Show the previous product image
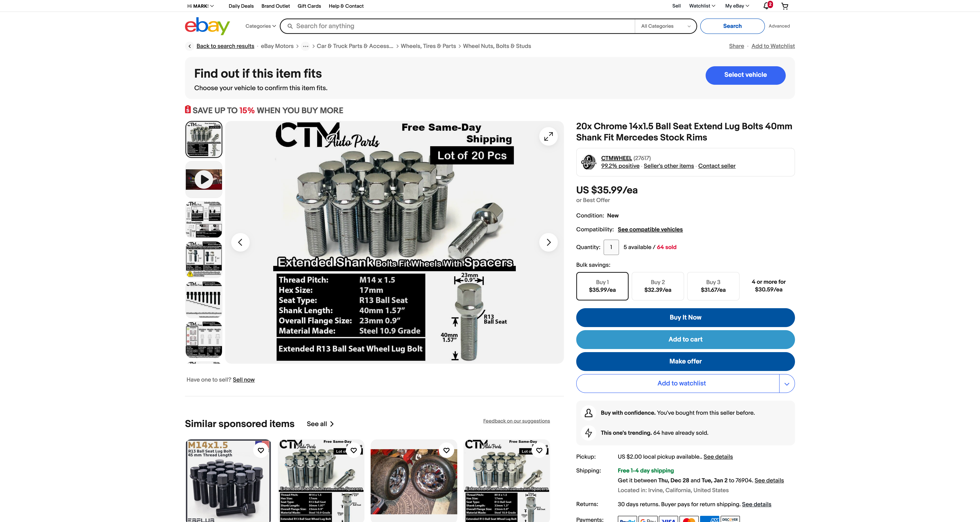This screenshot has height=522, width=980. tap(240, 242)
